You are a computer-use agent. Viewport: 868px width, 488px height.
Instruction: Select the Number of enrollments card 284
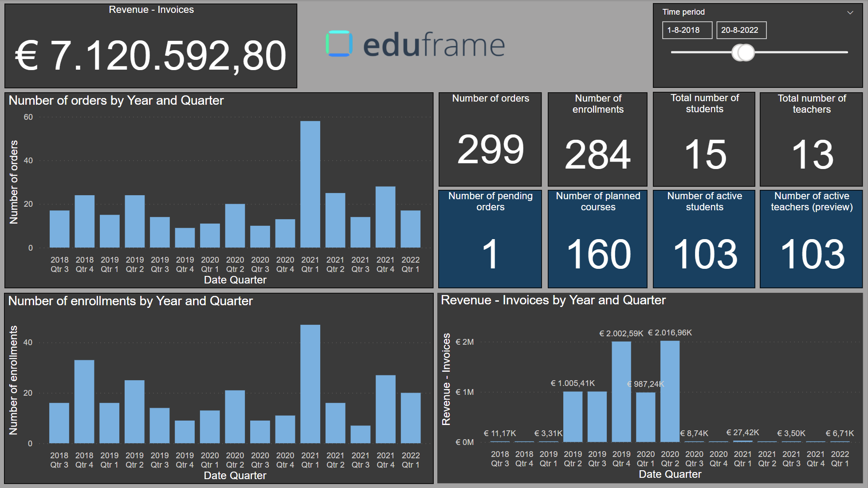[597, 139]
